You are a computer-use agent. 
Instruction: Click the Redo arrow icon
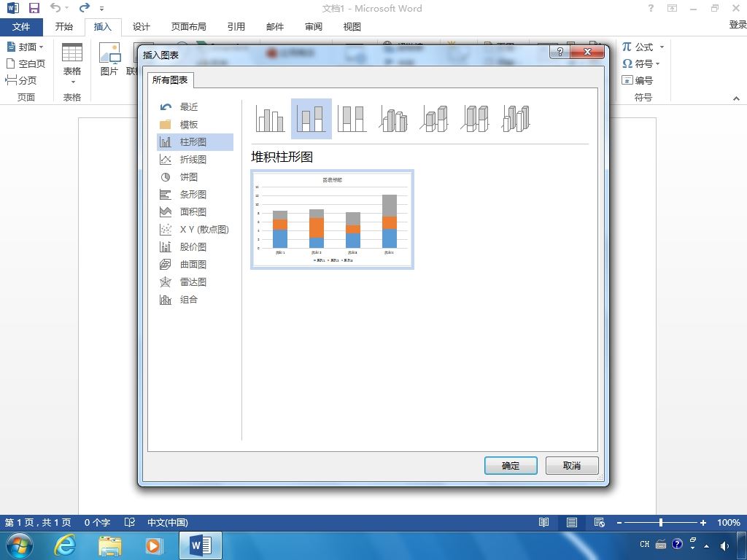(x=85, y=7)
